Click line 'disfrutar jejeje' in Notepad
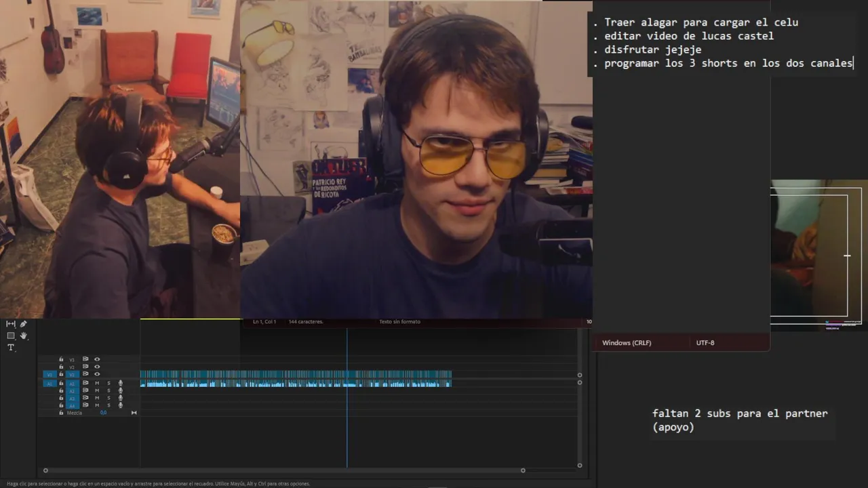The width and height of the screenshot is (868, 488). 653,49
